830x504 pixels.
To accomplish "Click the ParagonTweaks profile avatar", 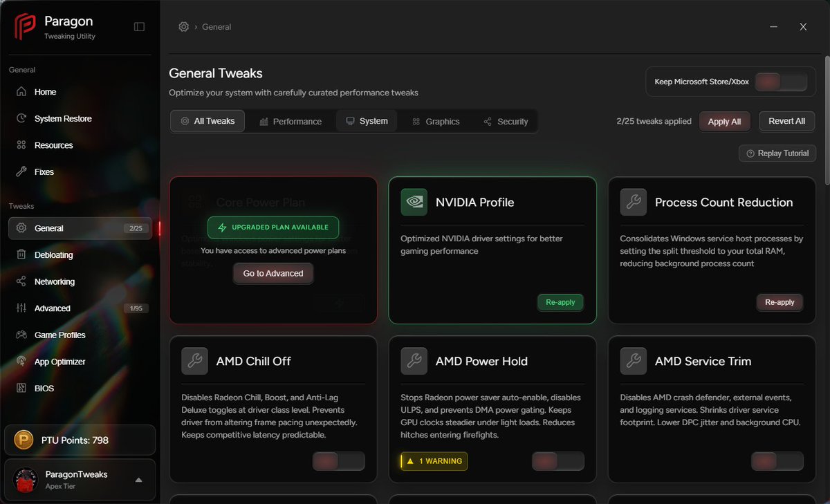I will point(26,480).
